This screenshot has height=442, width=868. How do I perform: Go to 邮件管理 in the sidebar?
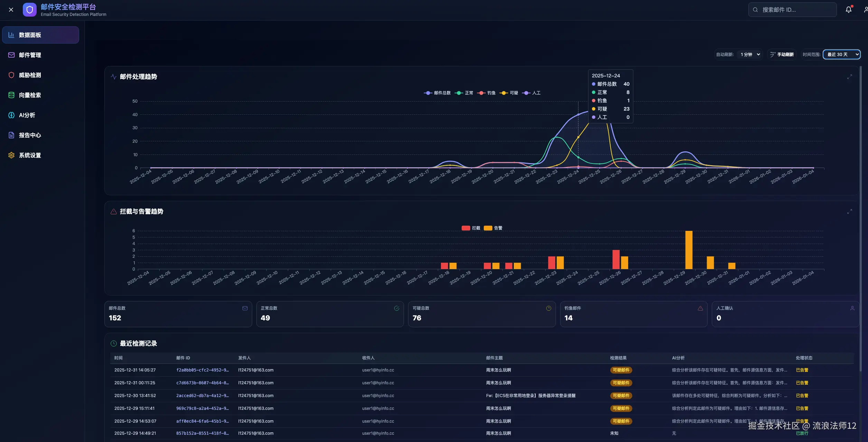tap(30, 55)
